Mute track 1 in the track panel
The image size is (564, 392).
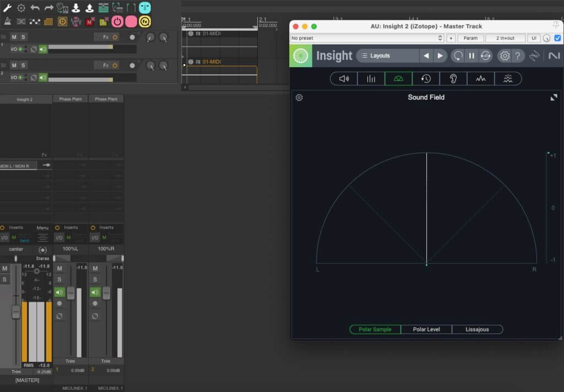coord(14,37)
